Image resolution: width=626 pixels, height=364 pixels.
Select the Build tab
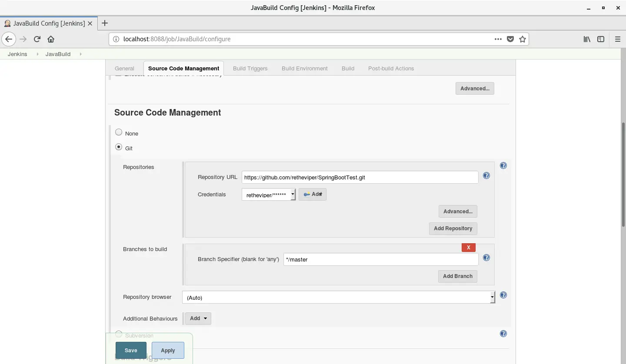348,69
